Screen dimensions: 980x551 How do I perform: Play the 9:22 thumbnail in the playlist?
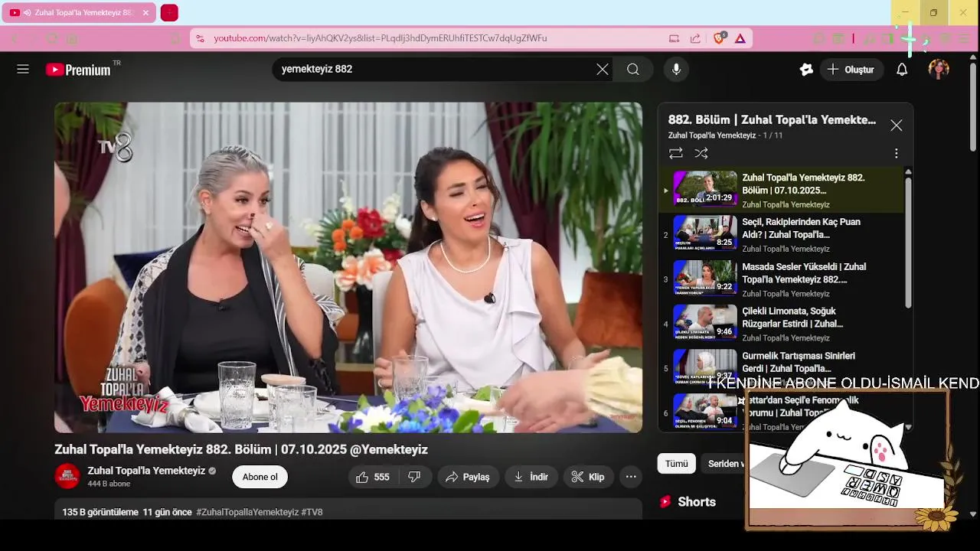coord(705,277)
